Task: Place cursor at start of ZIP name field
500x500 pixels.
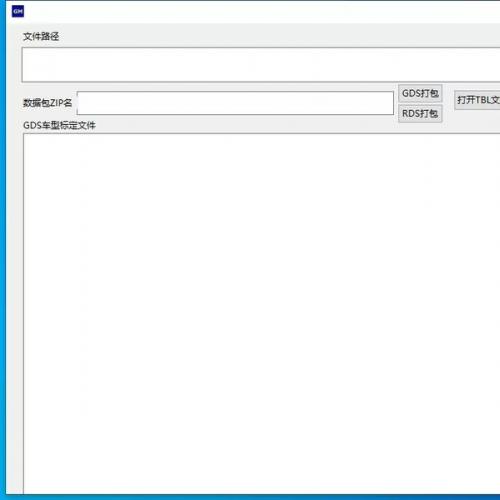Action: 81,103
